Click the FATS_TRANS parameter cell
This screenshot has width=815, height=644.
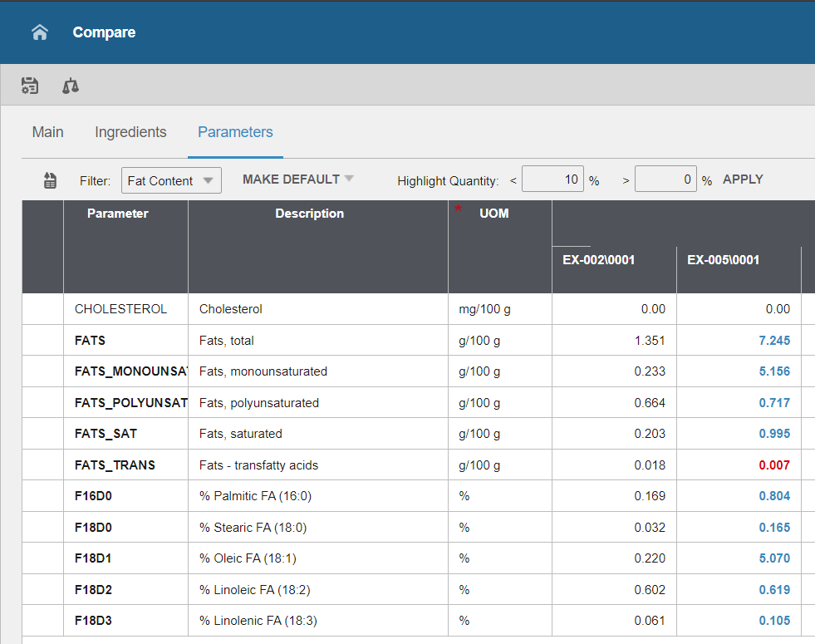tap(115, 465)
